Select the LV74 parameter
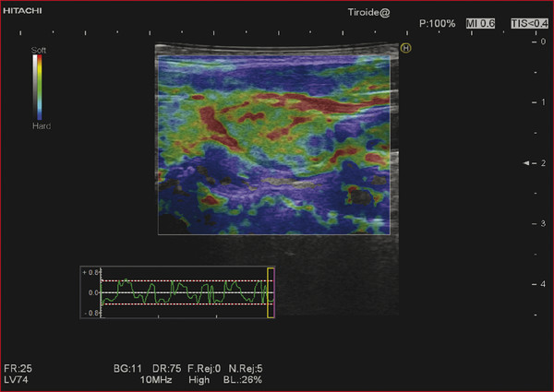Screen dimensions: 554x392 [x=17, y=379]
